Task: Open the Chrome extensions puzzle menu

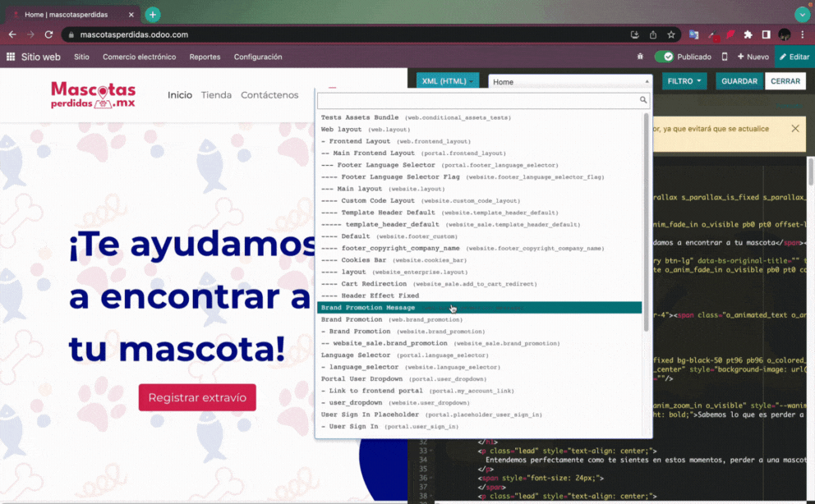Action: point(748,34)
